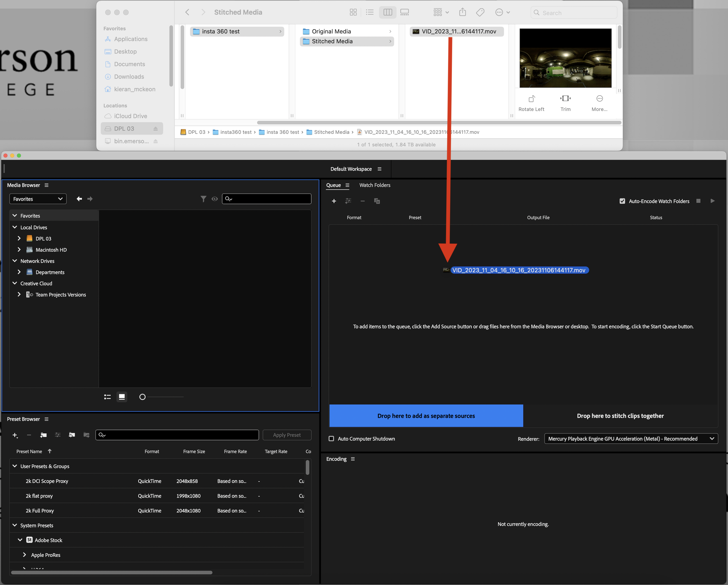Image resolution: width=728 pixels, height=585 pixels.
Task: Open the Media Browser panel menu
Action: point(47,185)
